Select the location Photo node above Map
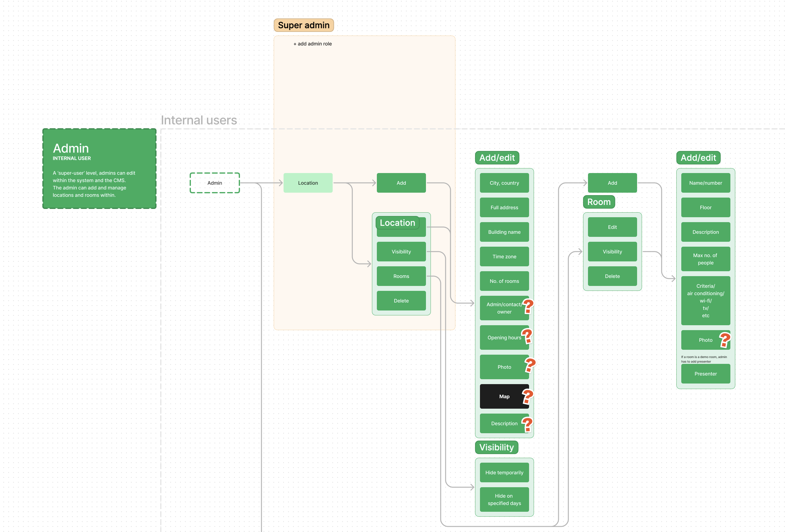Image resolution: width=785 pixels, height=532 pixels. point(504,367)
